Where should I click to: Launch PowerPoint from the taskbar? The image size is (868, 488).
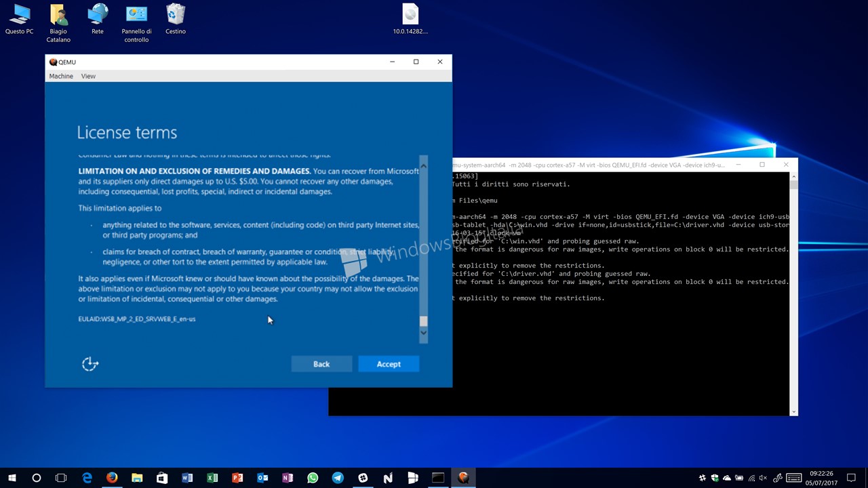[x=237, y=478]
